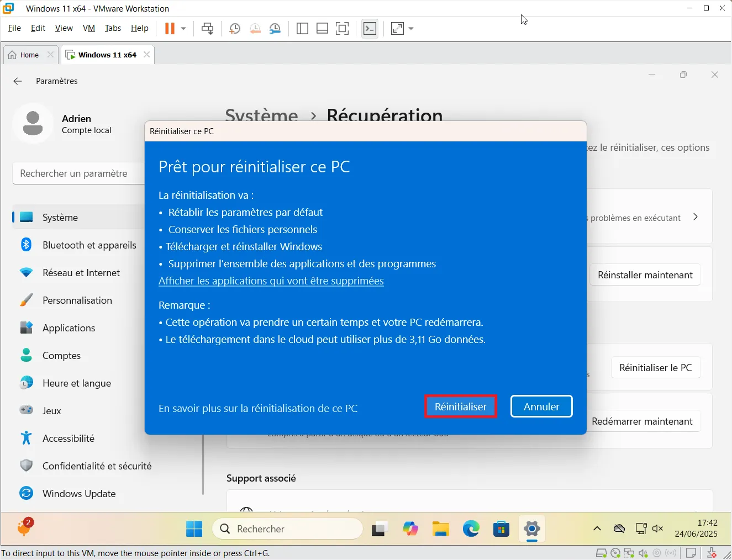Open Heure et langue settings
732x560 pixels.
click(78, 383)
